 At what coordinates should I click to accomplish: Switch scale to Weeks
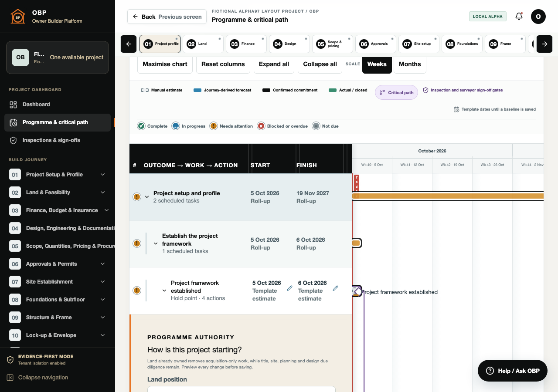pyautogui.click(x=377, y=64)
